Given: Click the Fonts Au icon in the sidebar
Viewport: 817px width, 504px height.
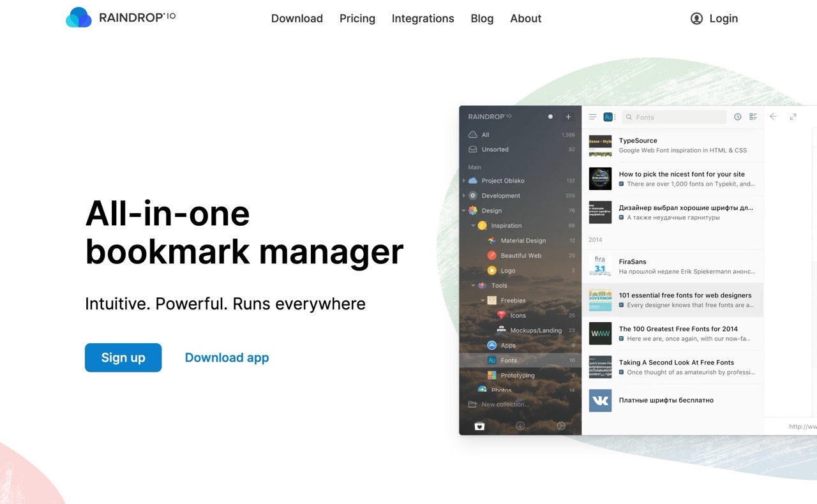Looking at the screenshot, I should tap(491, 360).
